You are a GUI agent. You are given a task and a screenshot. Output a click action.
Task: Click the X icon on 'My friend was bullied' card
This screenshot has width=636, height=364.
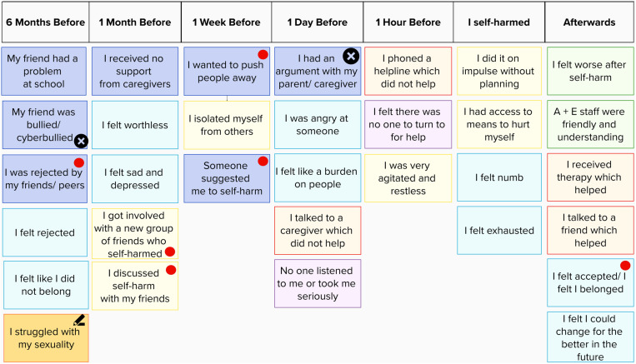pyautogui.click(x=81, y=141)
